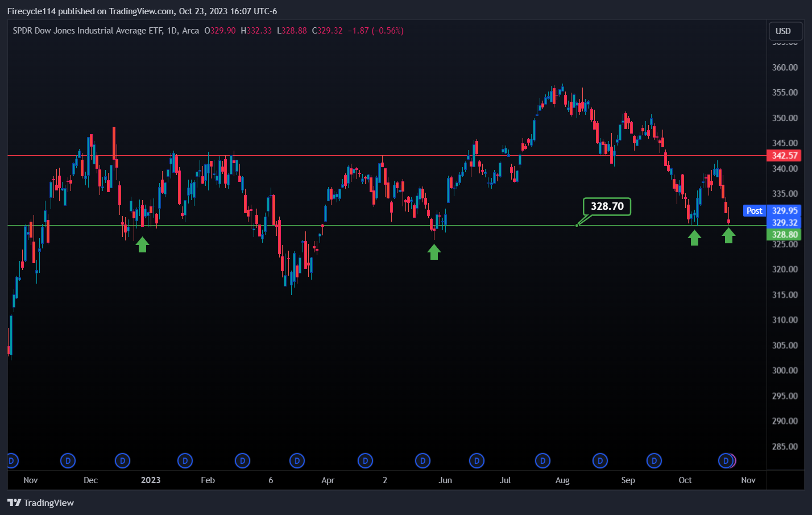The image size is (812, 515).
Task: Click the 310.00 price scale label
Action: pyautogui.click(x=785, y=320)
